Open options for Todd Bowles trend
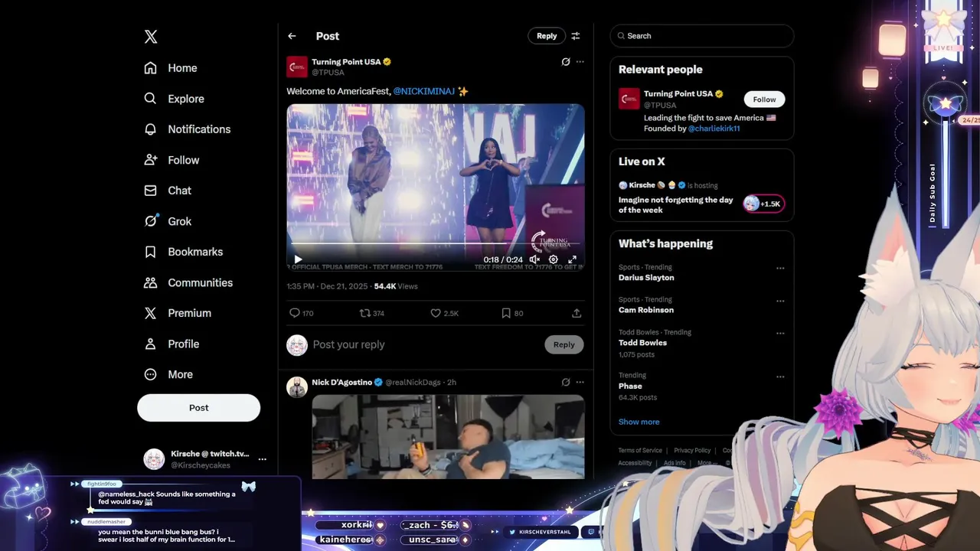 coord(780,333)
